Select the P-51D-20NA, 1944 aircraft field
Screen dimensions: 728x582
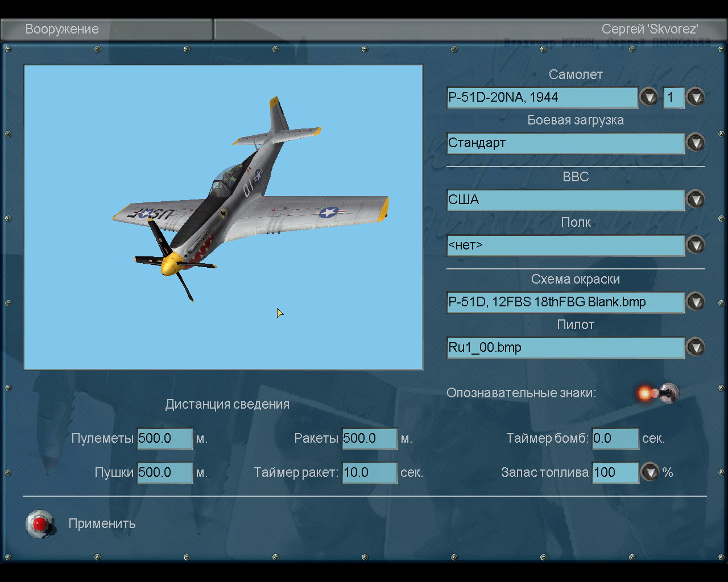point(542,97)
